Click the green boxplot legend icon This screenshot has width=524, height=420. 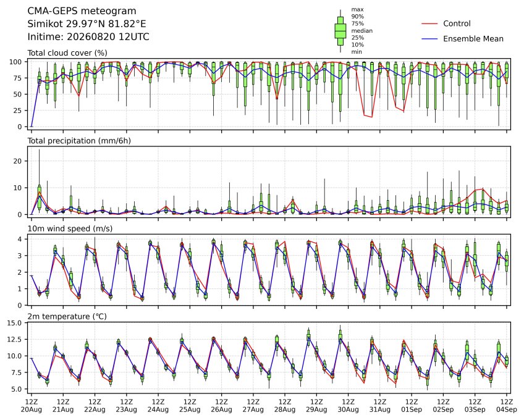[x=340, y=31]
